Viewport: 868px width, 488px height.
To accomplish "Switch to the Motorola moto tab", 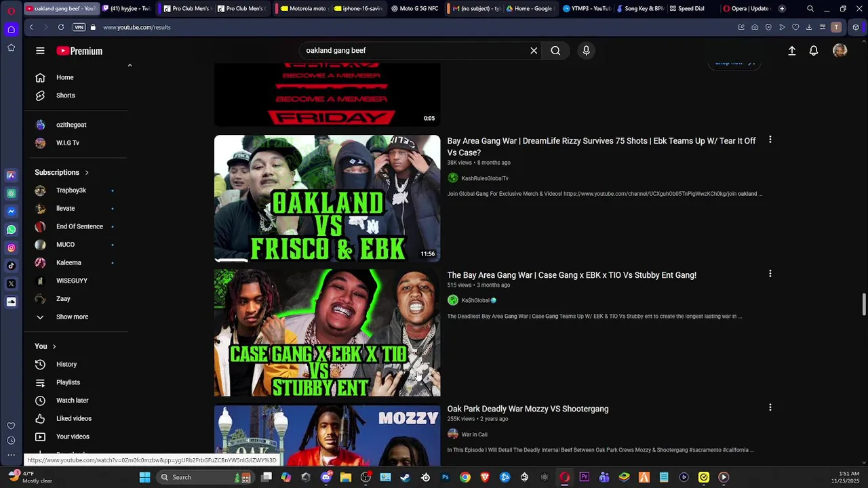I will pyautogui.click(x=304, y=9).
